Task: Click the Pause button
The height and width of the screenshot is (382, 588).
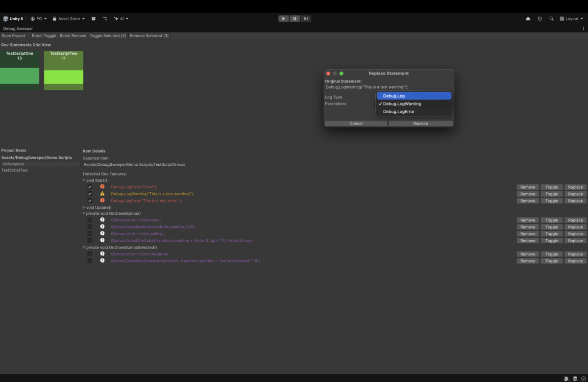Action: [294, 19]
